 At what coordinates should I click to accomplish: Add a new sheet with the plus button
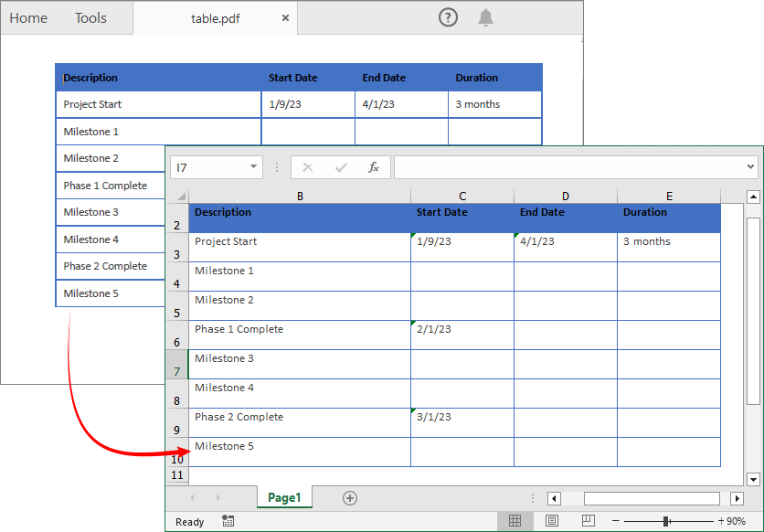349,497
